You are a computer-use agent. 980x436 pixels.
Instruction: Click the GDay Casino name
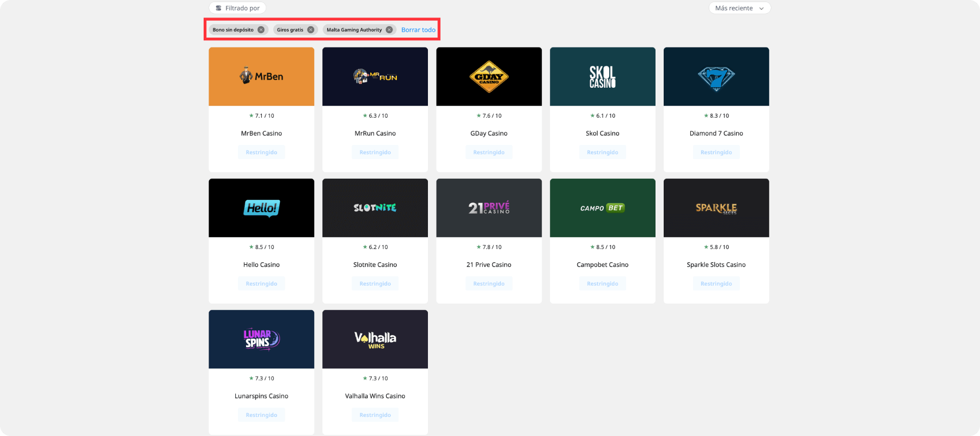[x=489, y=134]
